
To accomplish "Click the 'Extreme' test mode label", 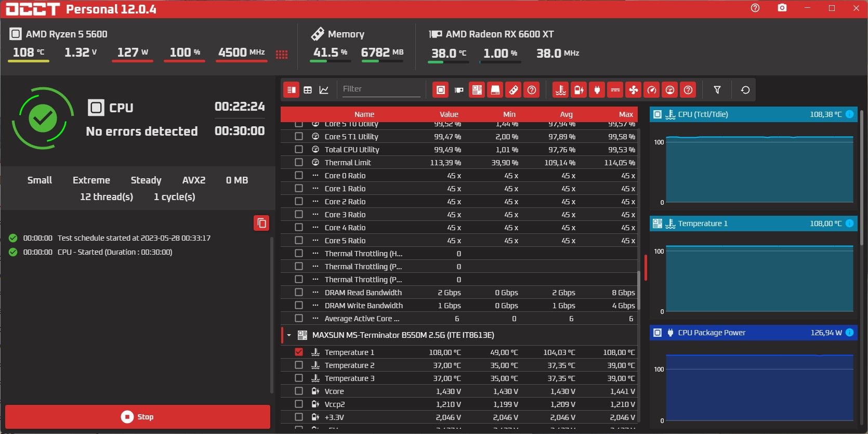I will tap(91, 180).
